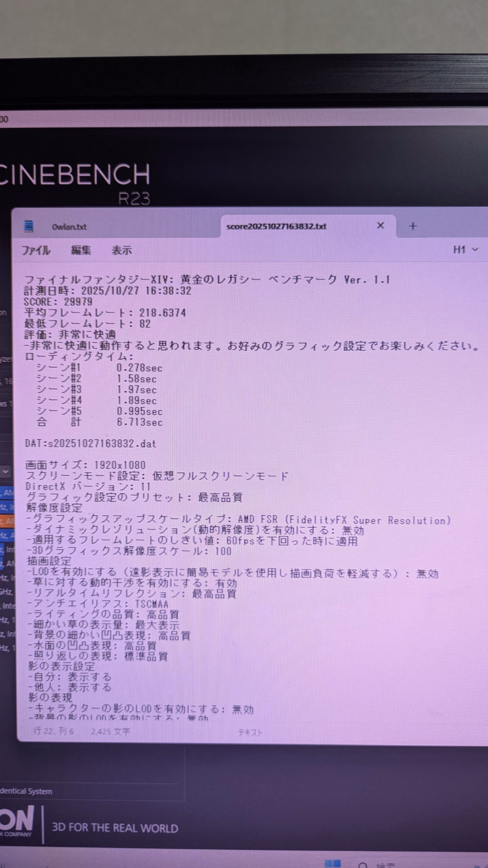Click the taskbar search icon
488x868 pixels.
click(363, 864)
